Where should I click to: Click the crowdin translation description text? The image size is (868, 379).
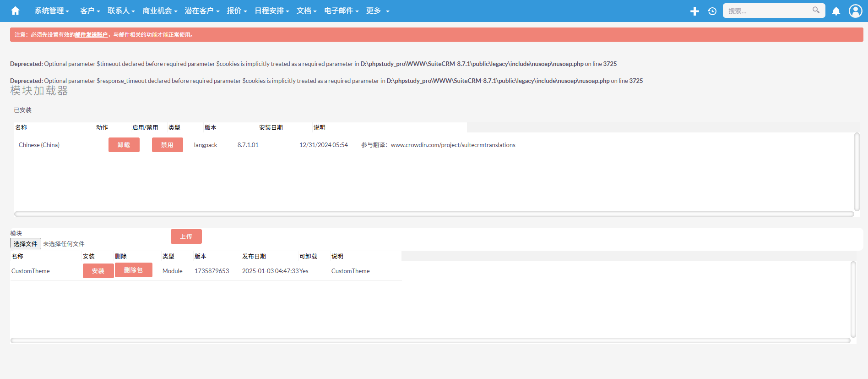[x=438, y=145]
